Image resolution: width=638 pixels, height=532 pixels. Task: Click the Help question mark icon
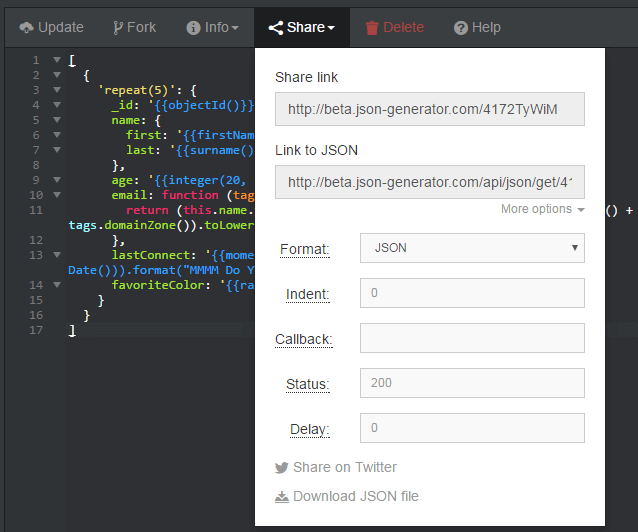point(461,28)
